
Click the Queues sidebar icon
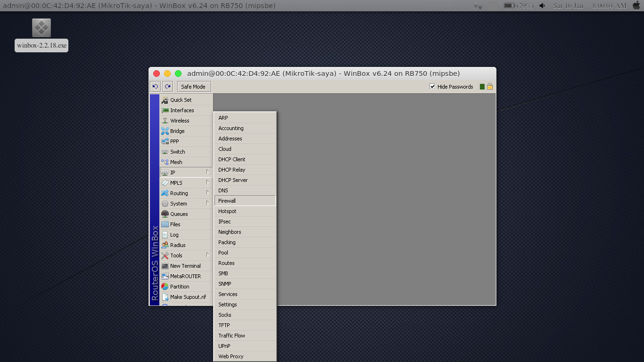coord(165,214)
